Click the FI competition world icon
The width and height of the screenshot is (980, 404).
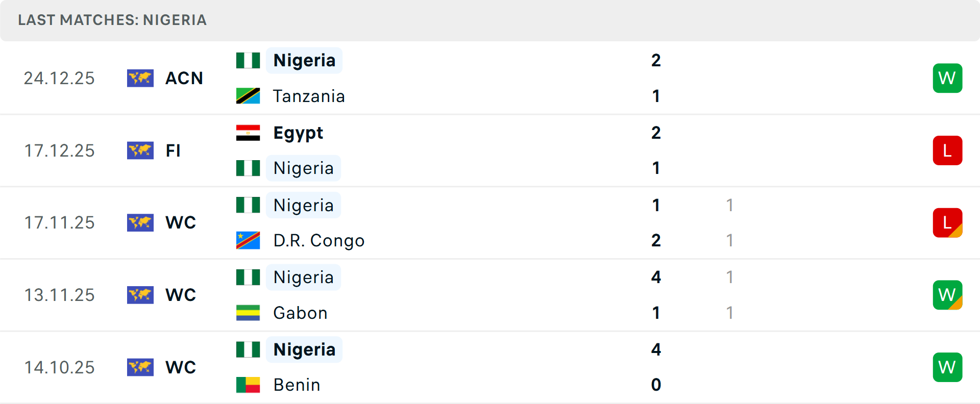coord(140,150)
